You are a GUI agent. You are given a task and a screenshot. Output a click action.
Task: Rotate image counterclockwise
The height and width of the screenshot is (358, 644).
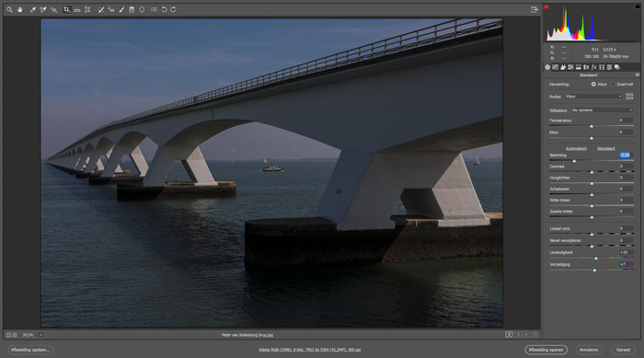(164, 9)
